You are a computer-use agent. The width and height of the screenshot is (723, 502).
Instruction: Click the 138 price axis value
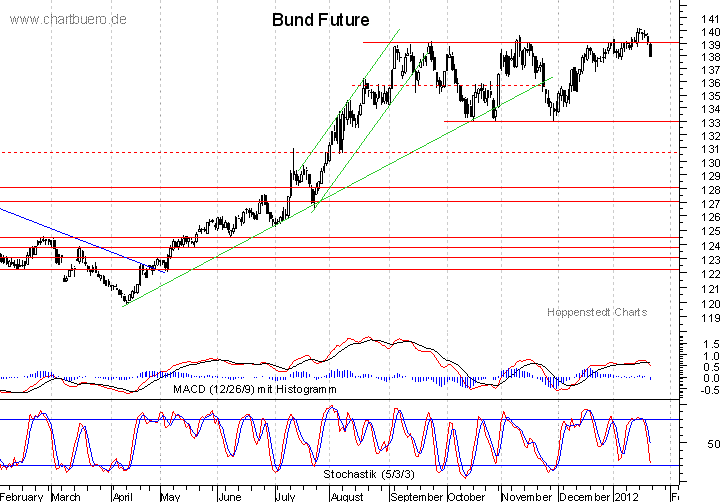710,57
